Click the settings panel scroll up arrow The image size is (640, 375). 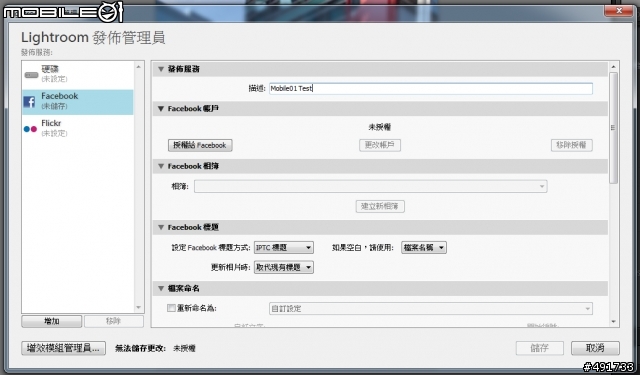(x=613, y=67)
